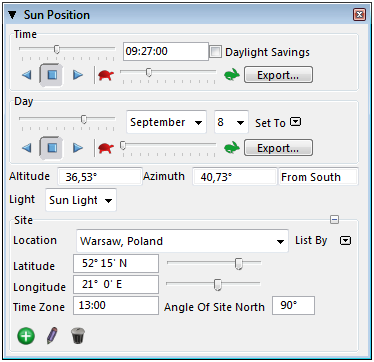Click the Day slider handle
The height and width of the screenshot is (362, 374).
tap(84, 119)
